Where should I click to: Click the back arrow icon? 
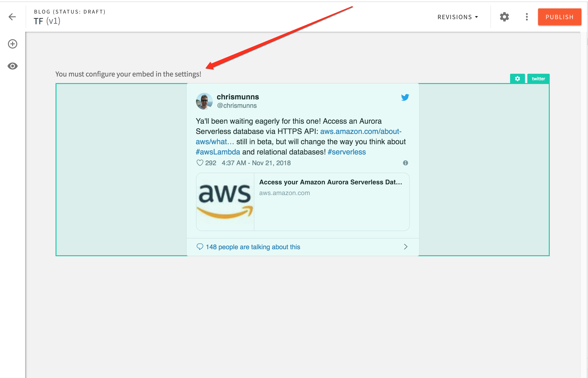click(x=12, y=17)
